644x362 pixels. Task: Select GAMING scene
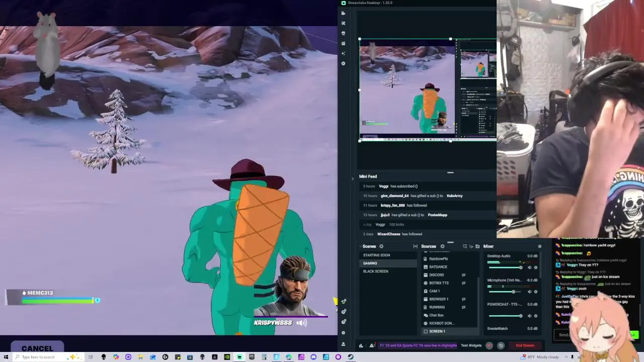(387, 263)
